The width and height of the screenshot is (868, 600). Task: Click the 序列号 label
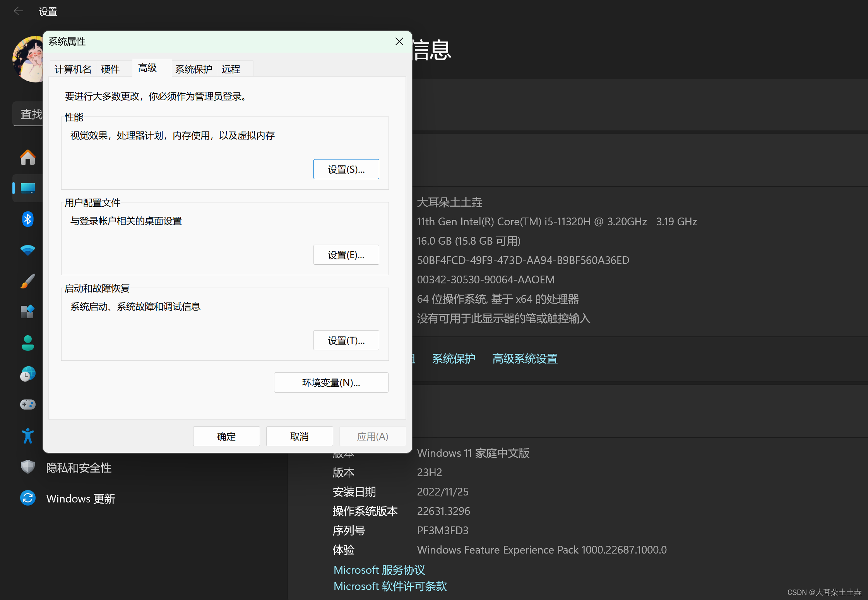tap(349, 530)
